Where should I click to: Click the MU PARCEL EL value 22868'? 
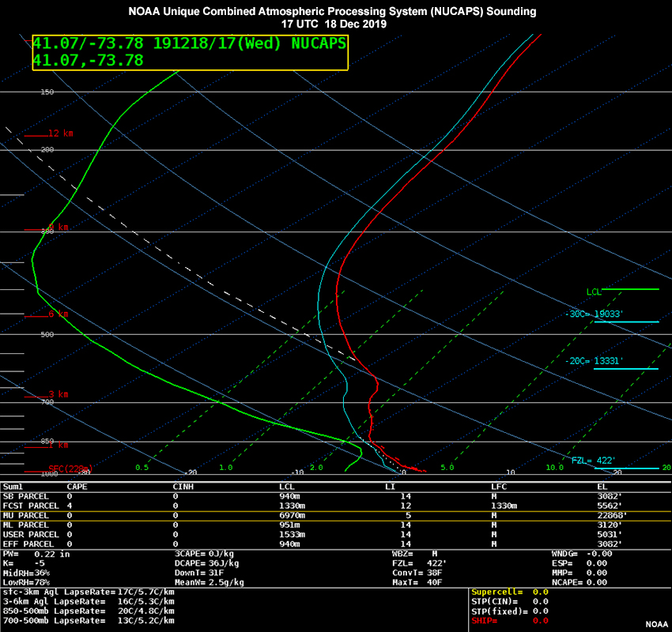coord(612,516)
